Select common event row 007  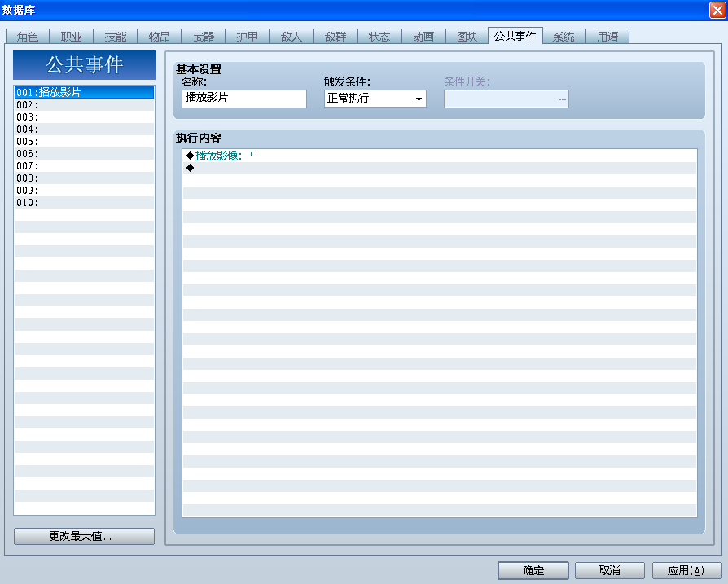[84, 165]
